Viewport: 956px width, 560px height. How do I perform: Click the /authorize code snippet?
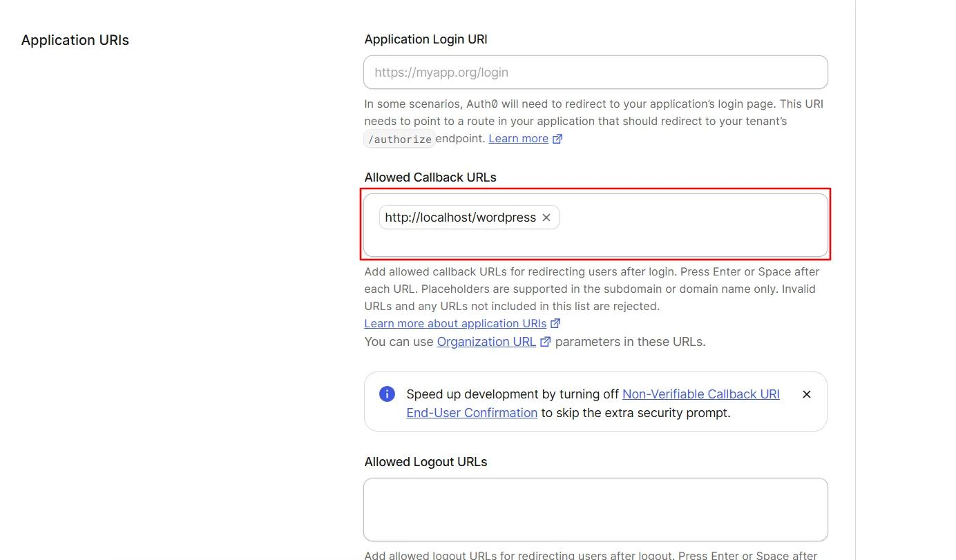(x=399, y=139)
